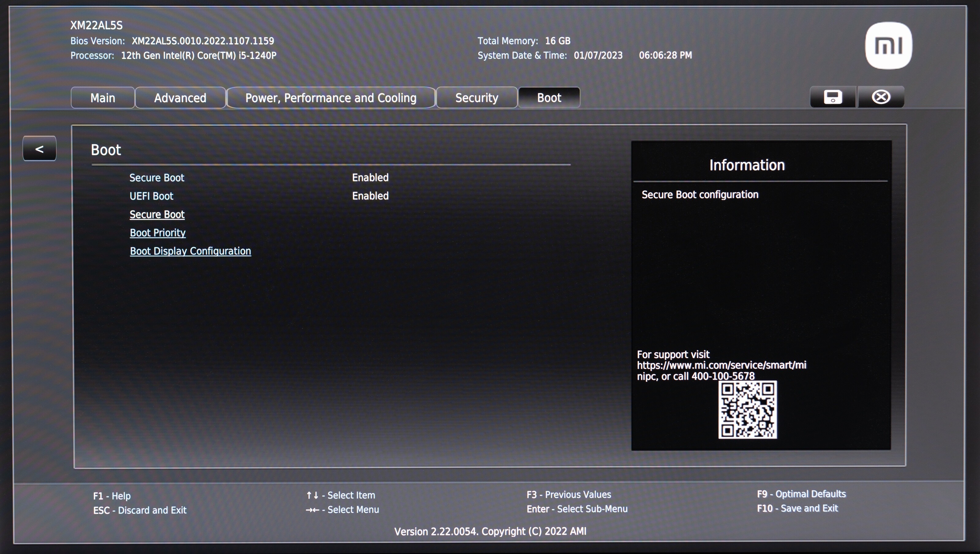Viewport: 980px width, 554px height.
Task: Open Power, Performance and Cooling tab
Action: 331,98
